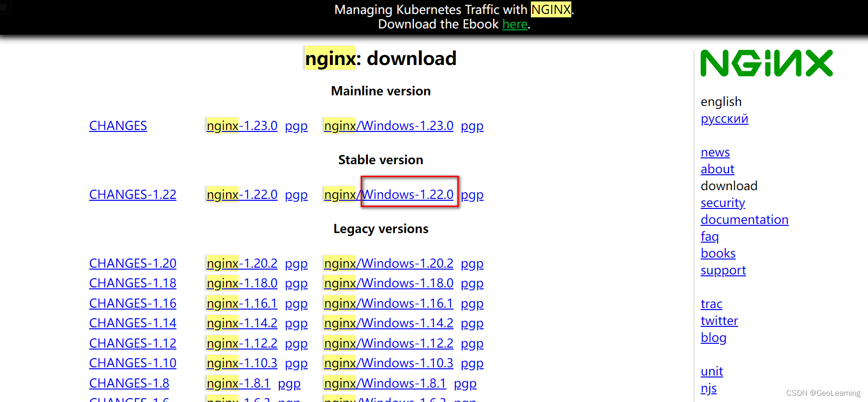Open the twitter link
This screenshot has width=868, height=402.
coord(719,321)
